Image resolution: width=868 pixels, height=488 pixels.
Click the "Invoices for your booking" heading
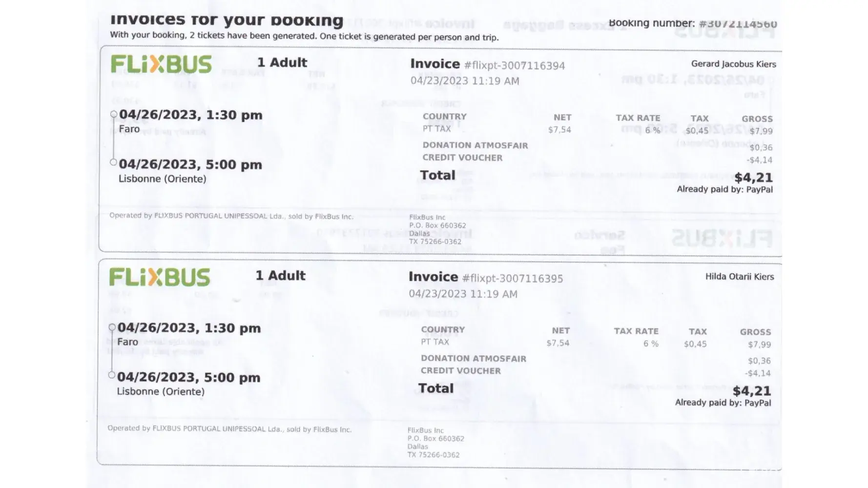pos(227,21)
